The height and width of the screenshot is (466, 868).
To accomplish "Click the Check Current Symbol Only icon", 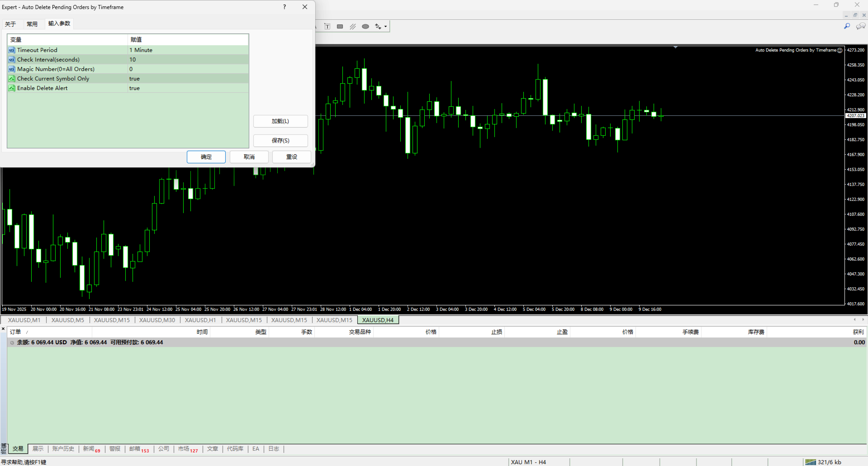I will [12, 79].
